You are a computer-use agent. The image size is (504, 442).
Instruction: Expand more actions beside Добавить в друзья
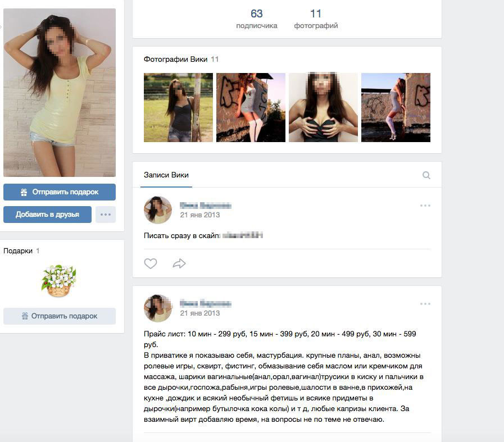pos(106,215)
